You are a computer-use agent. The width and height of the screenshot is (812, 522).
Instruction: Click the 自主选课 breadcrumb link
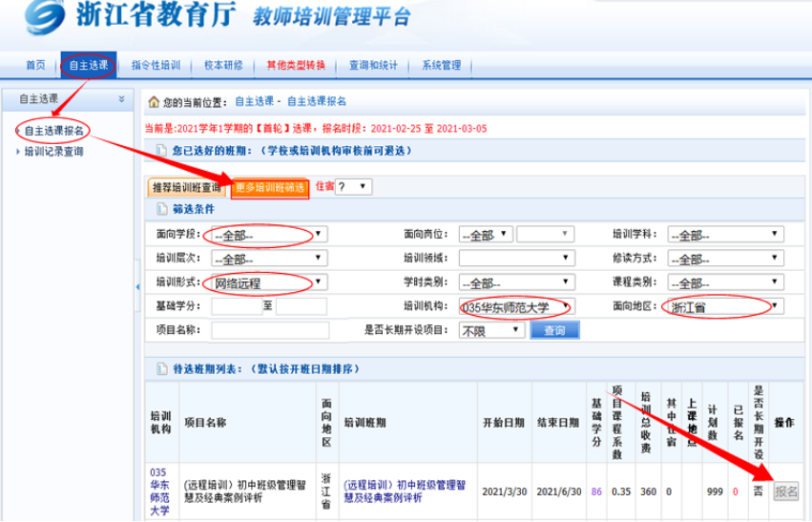click(x=254, y=101)
